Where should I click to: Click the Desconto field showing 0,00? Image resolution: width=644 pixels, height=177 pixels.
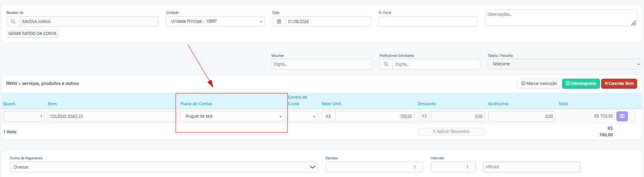click(458, 116)
